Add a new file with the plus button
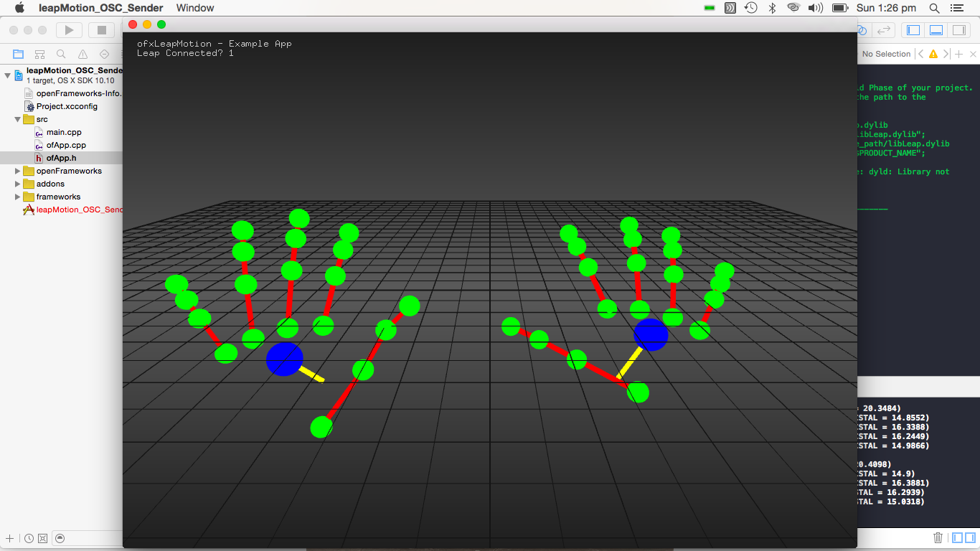 pyautogui.click(x=9, y=538)
